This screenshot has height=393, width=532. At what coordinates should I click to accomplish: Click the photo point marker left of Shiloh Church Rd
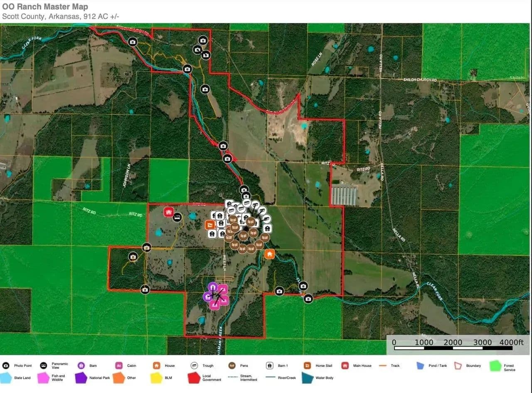(205, 89)
